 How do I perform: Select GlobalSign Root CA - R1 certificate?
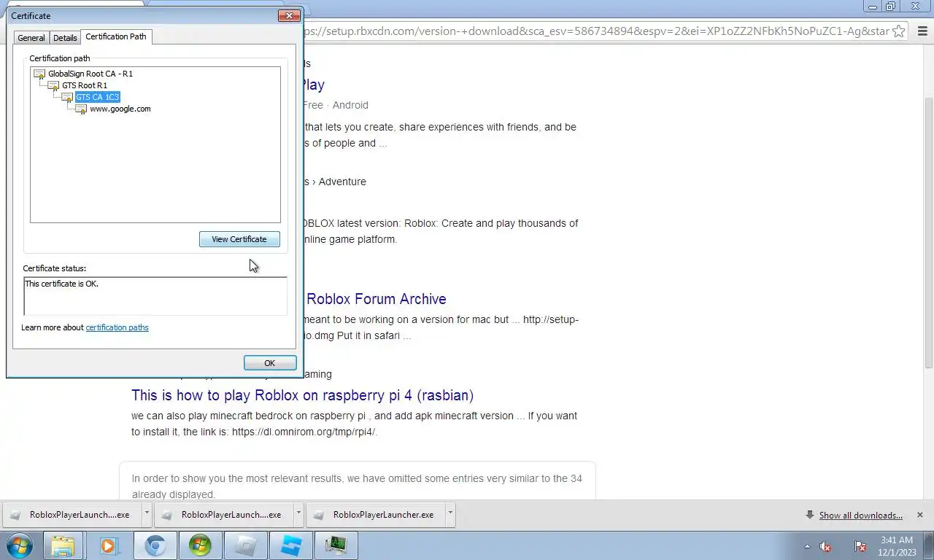click(x=90, y=74)
